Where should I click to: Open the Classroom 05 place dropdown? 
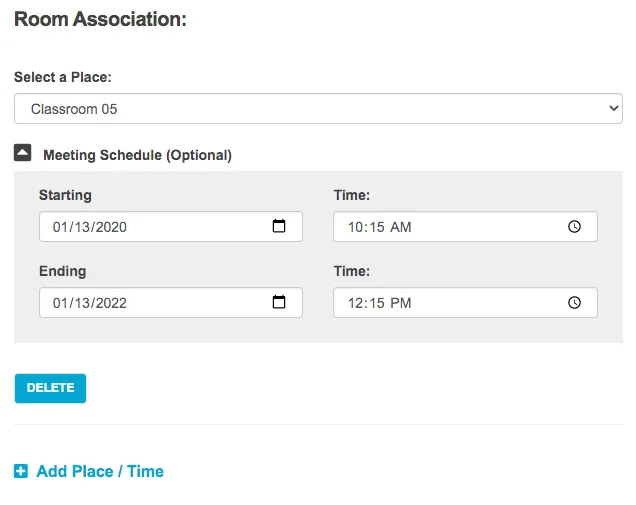tap(318, 109)
